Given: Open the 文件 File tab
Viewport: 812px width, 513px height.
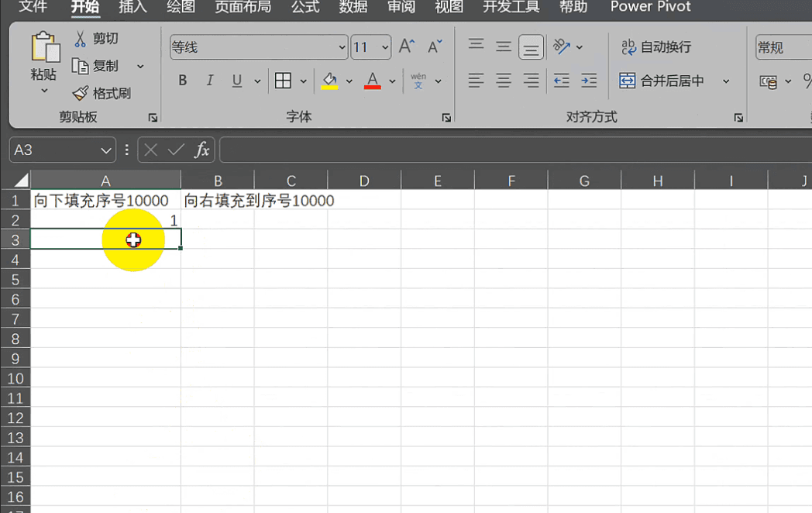Looking at the screenshot, I should 33,7.
